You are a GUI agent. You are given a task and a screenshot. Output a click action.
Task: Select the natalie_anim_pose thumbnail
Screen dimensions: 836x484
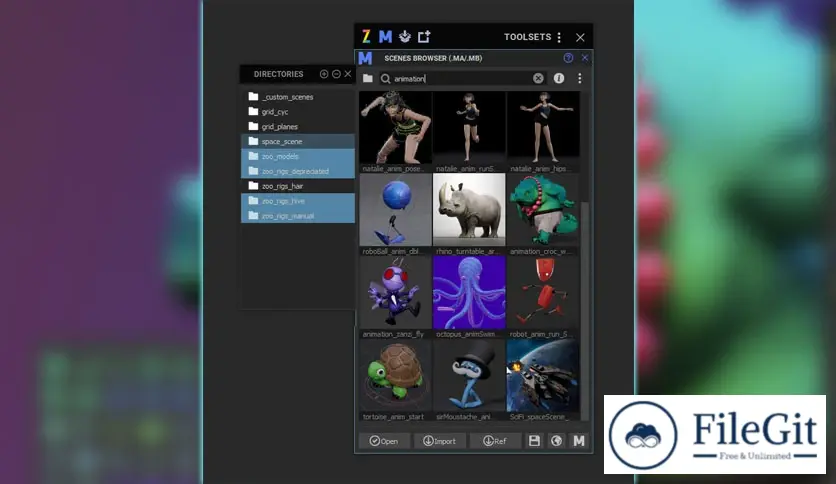pyautogui.click(x=396, y=127)
